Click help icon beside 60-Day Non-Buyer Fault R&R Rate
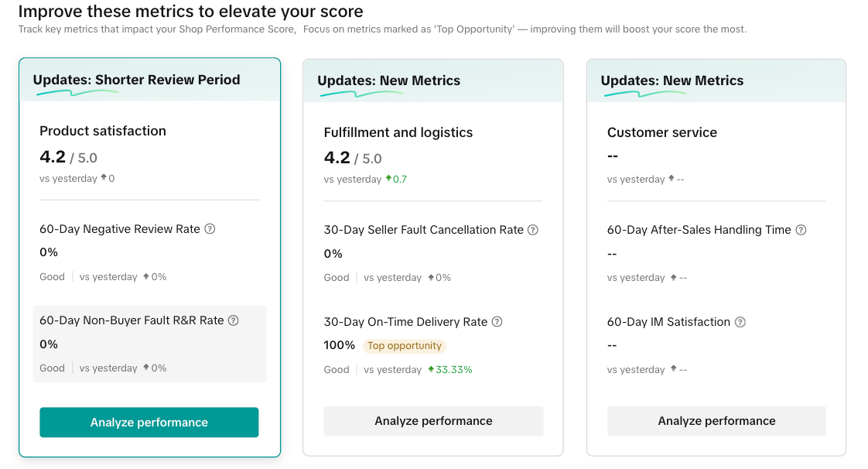 pos(234,320)
